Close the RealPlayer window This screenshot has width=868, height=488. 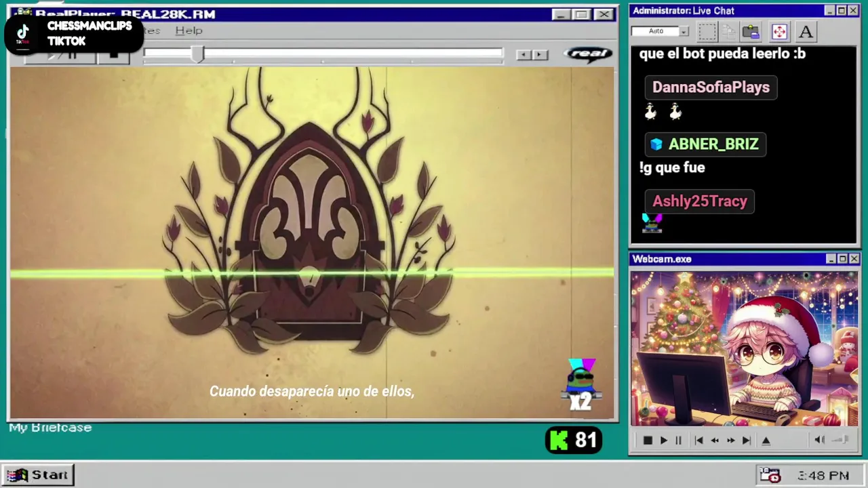[x=604, y=14]
